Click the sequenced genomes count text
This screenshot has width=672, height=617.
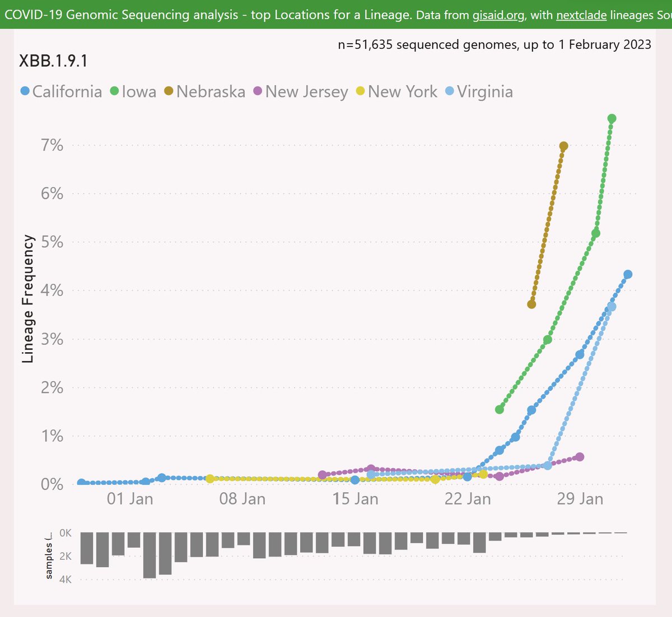click(x=494, y=45)
